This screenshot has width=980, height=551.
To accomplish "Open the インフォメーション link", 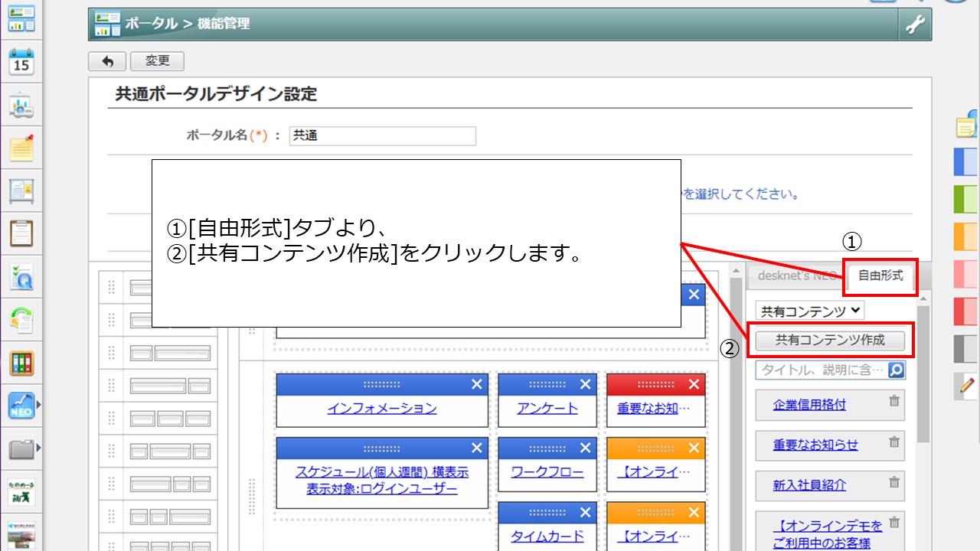I will 382,409.
